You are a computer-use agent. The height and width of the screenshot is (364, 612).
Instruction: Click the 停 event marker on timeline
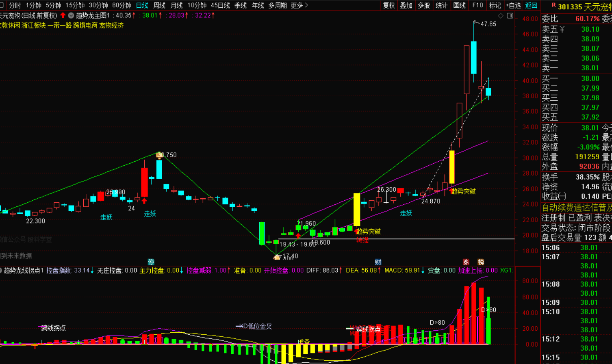pos(151,262)
